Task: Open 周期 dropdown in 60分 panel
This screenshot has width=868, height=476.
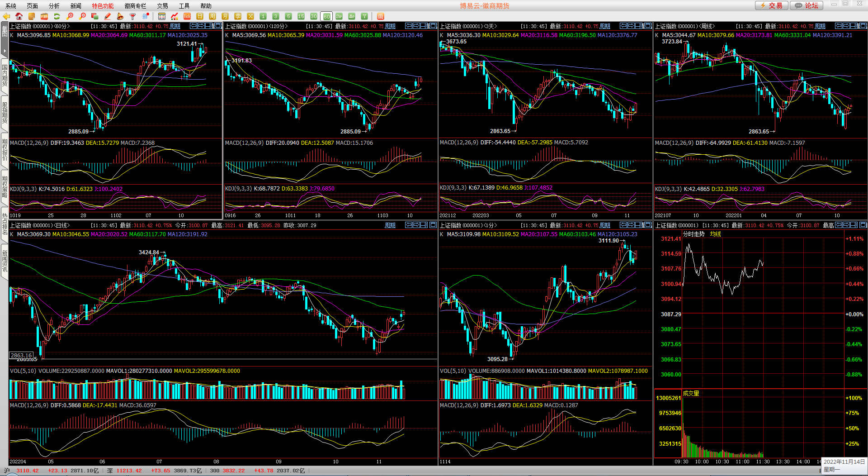Action: tap(175, 26)
